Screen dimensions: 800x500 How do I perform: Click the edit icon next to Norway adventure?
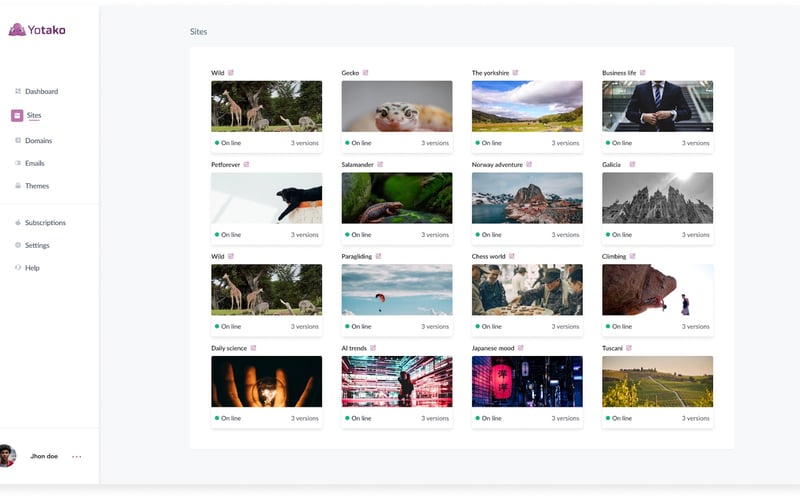click(529, 164)
